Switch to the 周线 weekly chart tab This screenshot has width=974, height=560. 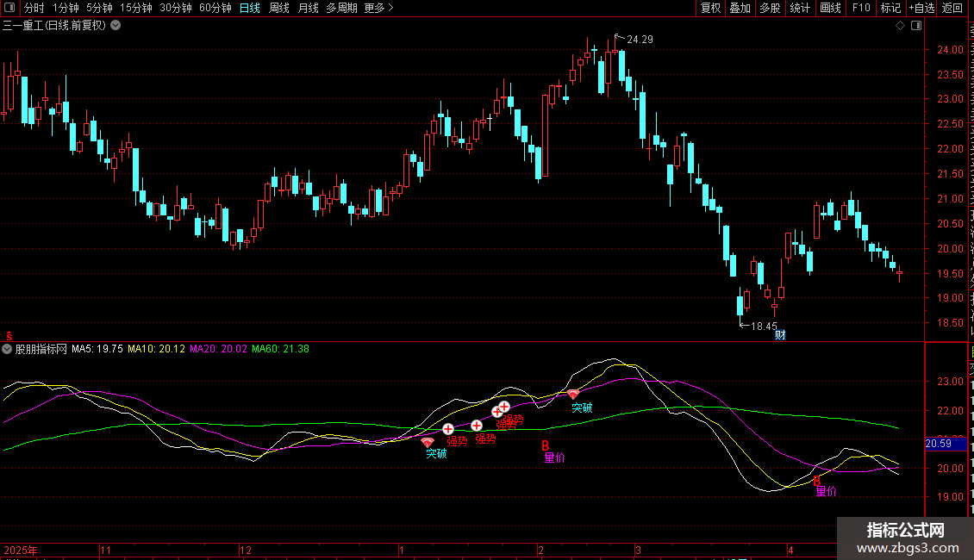coord(279,8)
